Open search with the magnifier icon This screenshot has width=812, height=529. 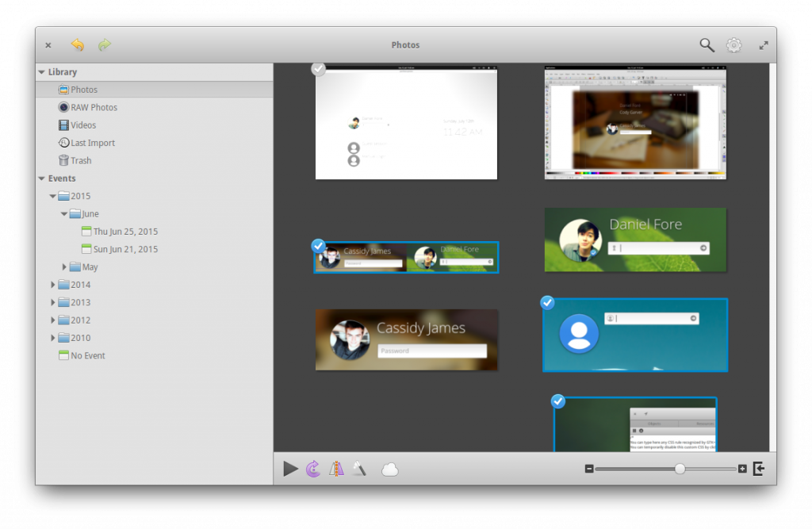click(x=707, y=45)
